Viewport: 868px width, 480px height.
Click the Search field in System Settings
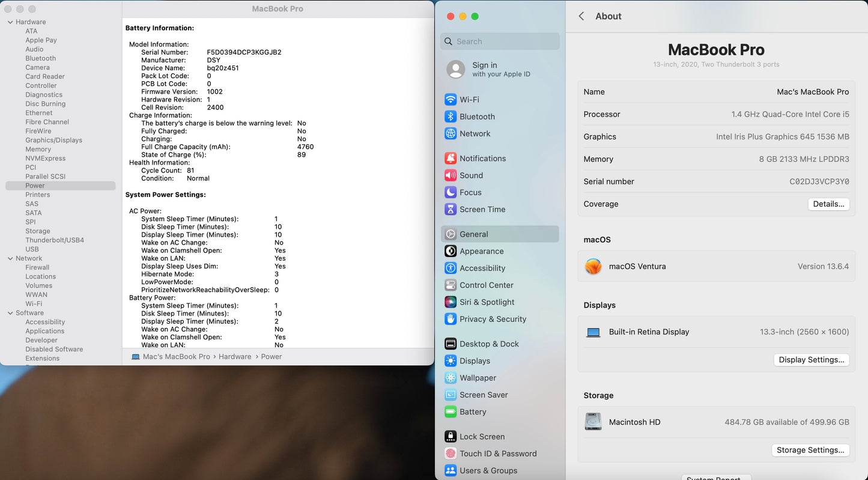(505, 41)
